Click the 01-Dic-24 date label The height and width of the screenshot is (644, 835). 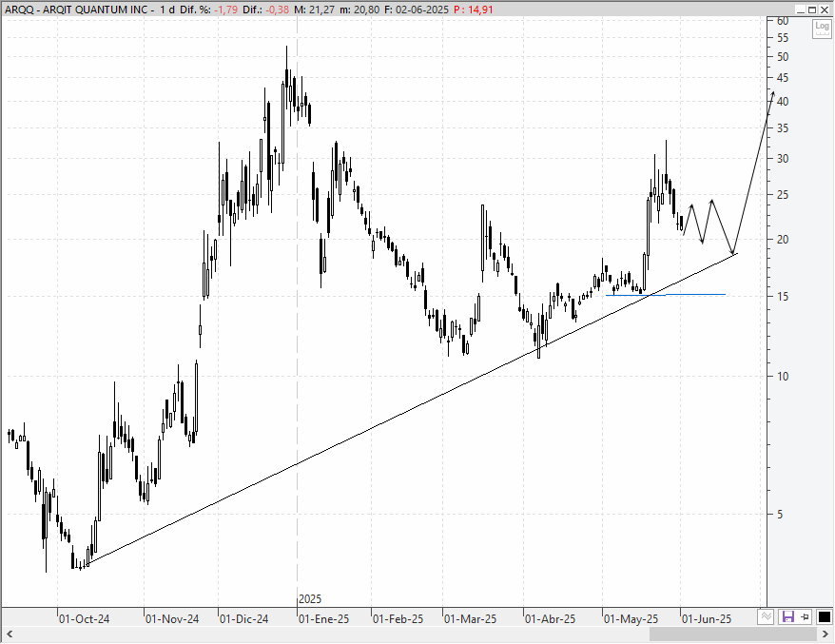point(244,619)
